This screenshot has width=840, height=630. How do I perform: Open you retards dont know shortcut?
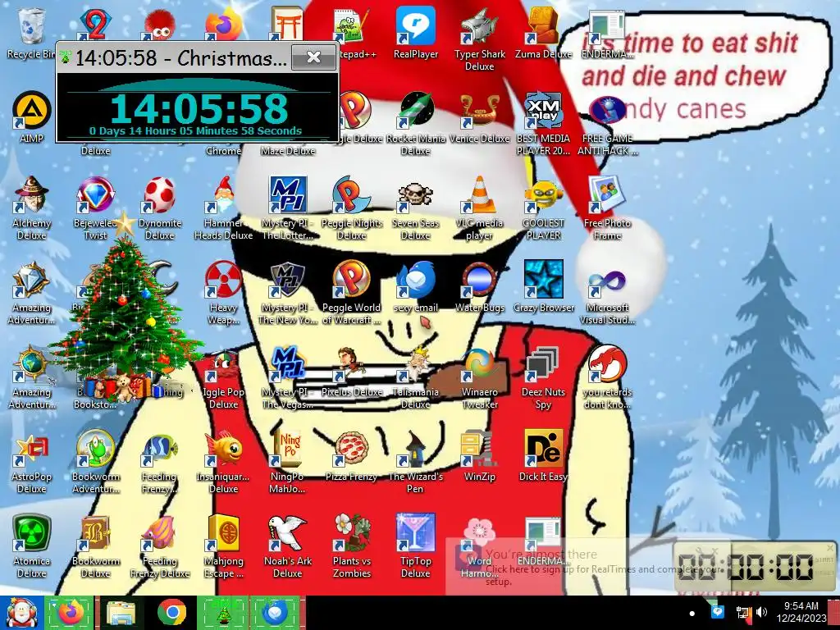tap(607, 377)
